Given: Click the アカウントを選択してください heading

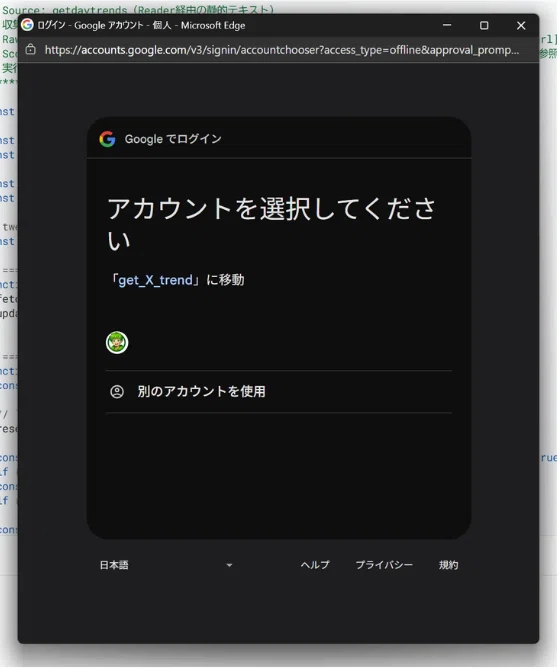Looking at the screenshot, I should click(x=271, y=224).
